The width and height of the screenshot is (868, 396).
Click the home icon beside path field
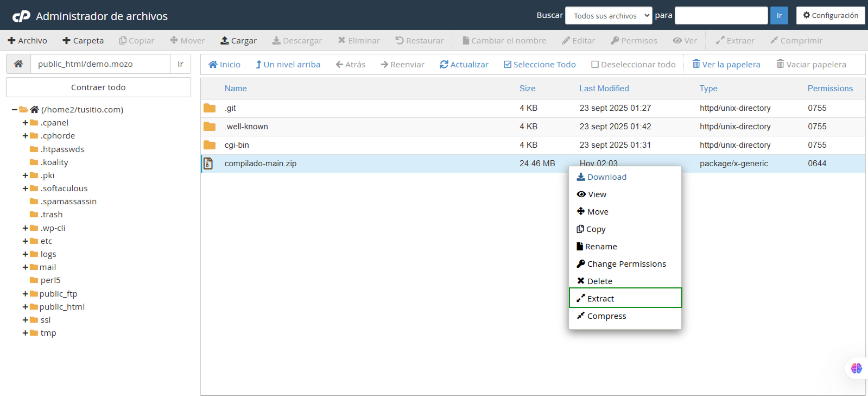18,64
